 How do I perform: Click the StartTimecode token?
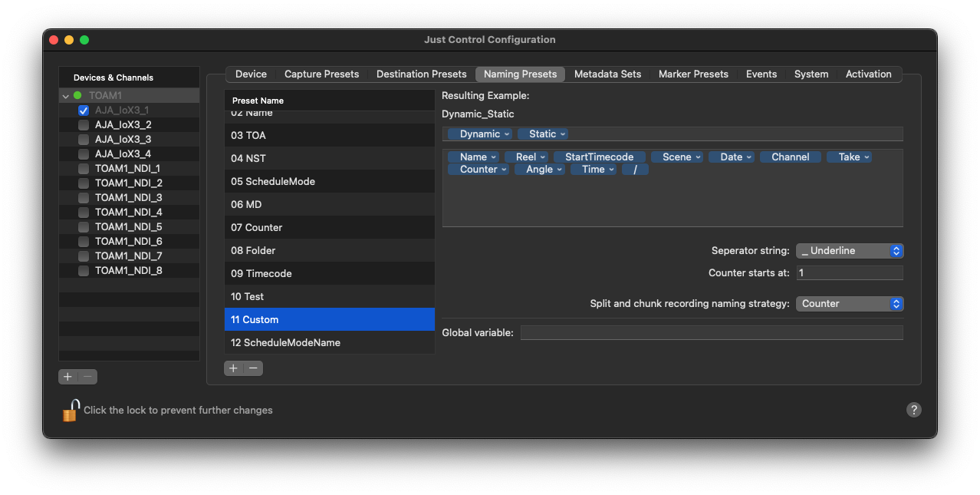coord(600,157)
